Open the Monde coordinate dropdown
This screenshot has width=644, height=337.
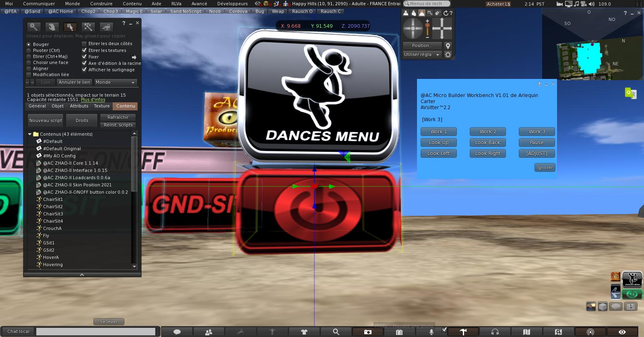pyautogui.click(x=115, y=82)
